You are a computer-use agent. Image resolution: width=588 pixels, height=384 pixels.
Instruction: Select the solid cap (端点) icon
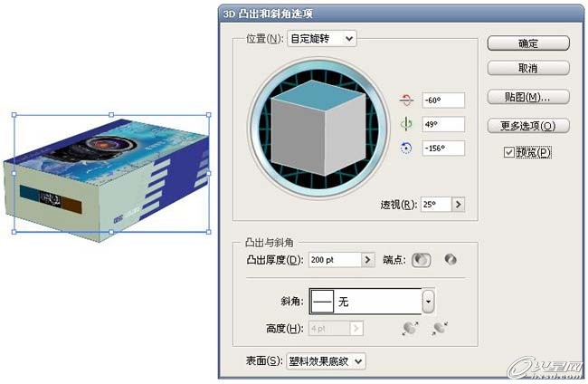point(422,260)
